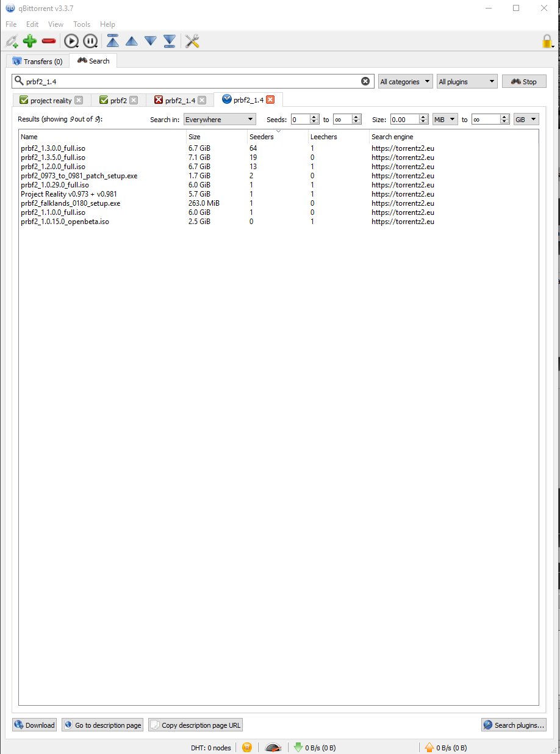Select prbf2_falklands_0180_setup.exe result

278,203
